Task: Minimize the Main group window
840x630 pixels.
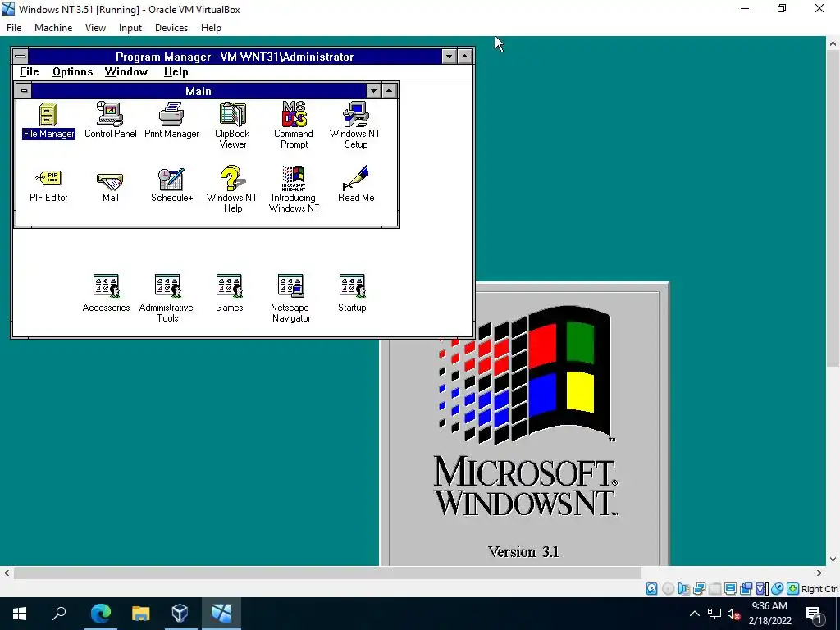Action: (x=373, y=90)
